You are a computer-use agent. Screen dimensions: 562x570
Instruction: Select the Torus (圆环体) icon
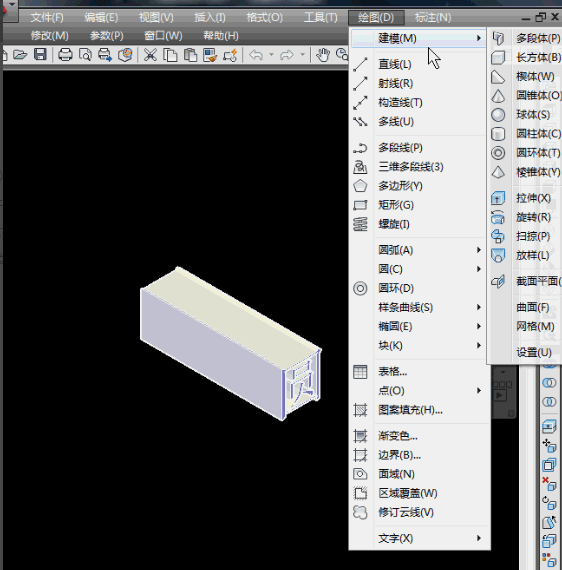point(498,153)
